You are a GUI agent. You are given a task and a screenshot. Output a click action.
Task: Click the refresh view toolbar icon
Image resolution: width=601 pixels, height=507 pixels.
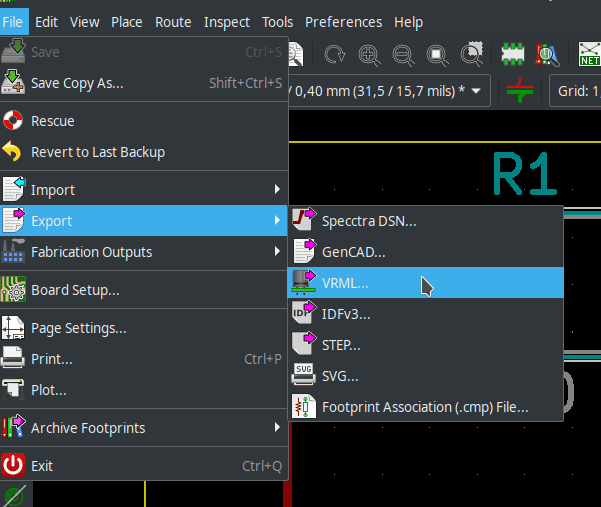point(335,55)
